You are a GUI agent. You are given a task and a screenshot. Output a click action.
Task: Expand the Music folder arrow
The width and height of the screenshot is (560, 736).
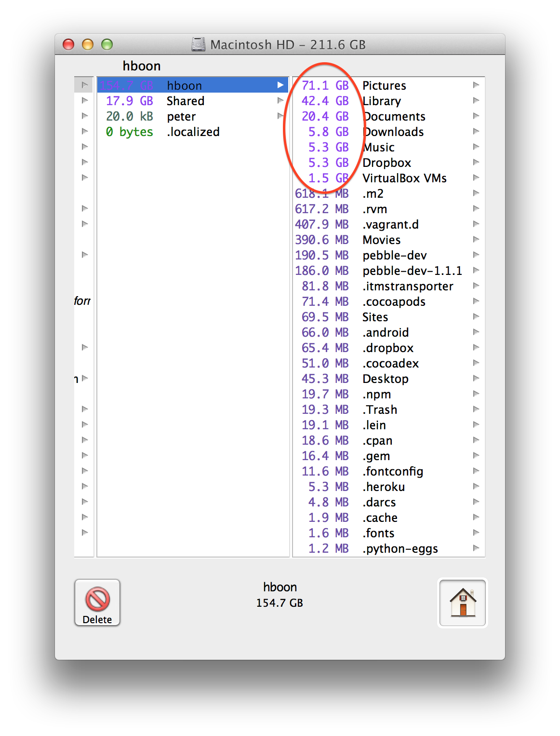(x=476, y=147)
